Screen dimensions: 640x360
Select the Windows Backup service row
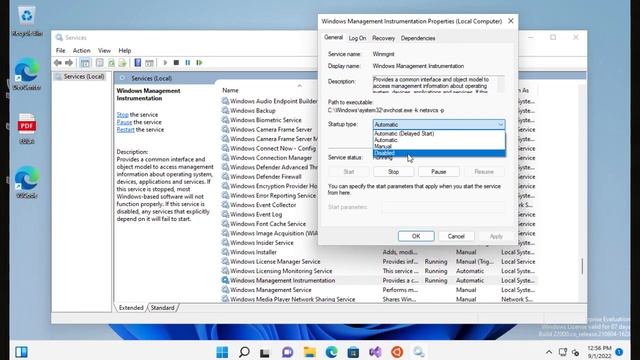click(253, 111)
